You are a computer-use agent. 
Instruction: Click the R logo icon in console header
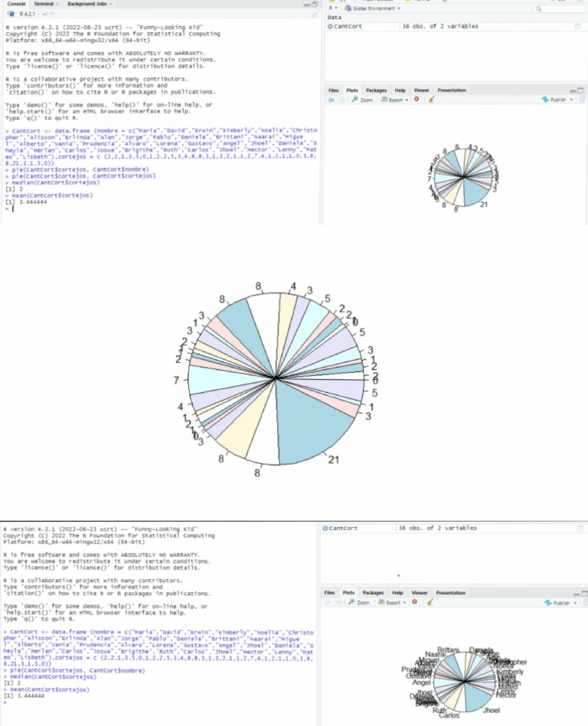pyautogui.click(x=11, y=14)
